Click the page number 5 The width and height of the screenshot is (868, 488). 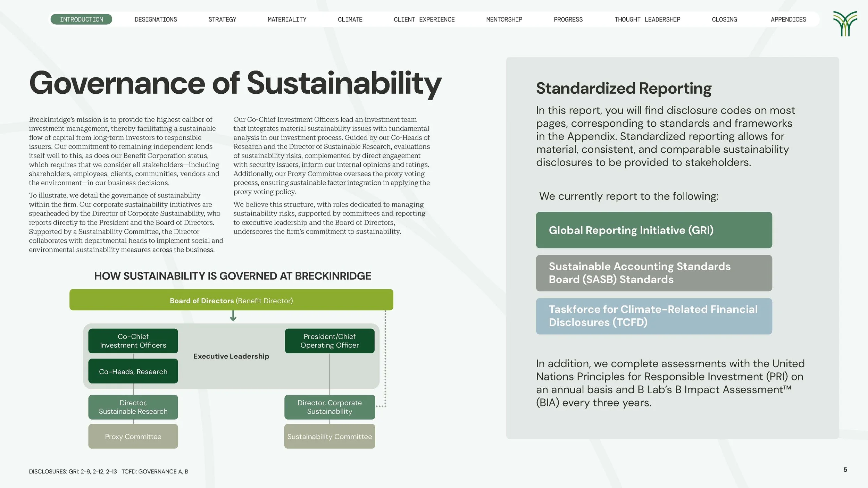tap(845, 470)
